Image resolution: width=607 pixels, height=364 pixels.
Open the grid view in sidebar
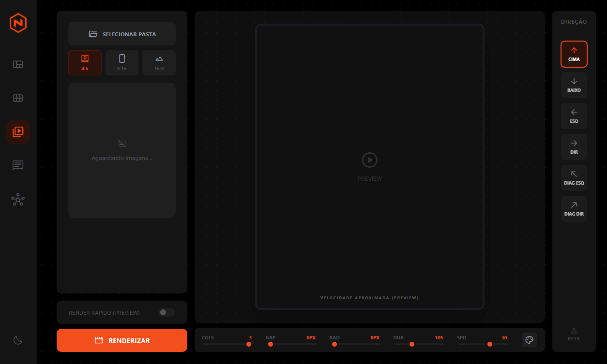18,98
